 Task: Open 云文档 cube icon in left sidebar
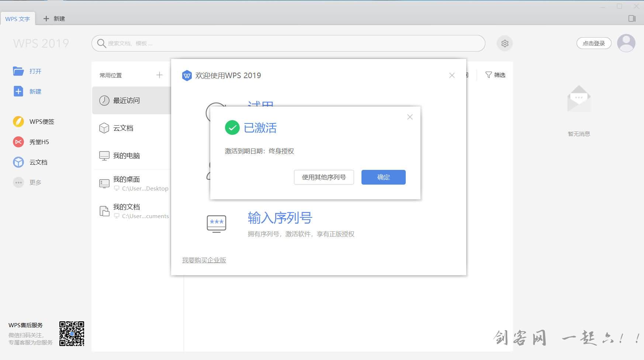click(18, 162)
